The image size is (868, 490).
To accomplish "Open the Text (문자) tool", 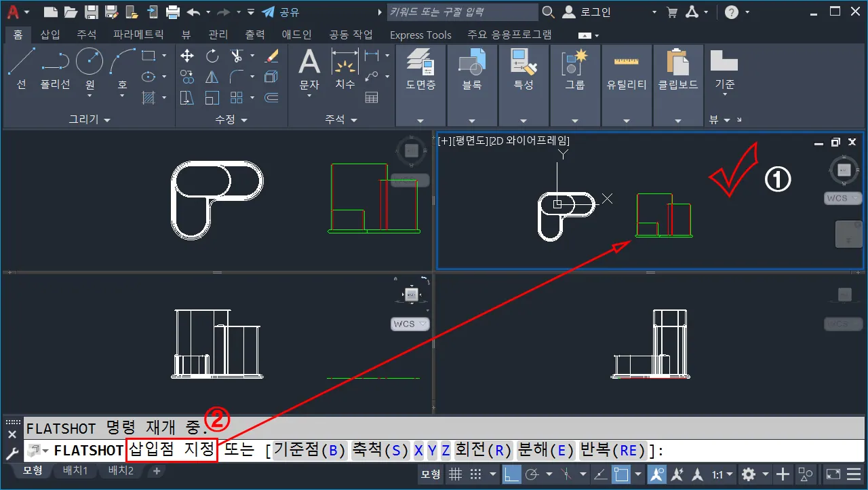I will [x=309, y=69].
